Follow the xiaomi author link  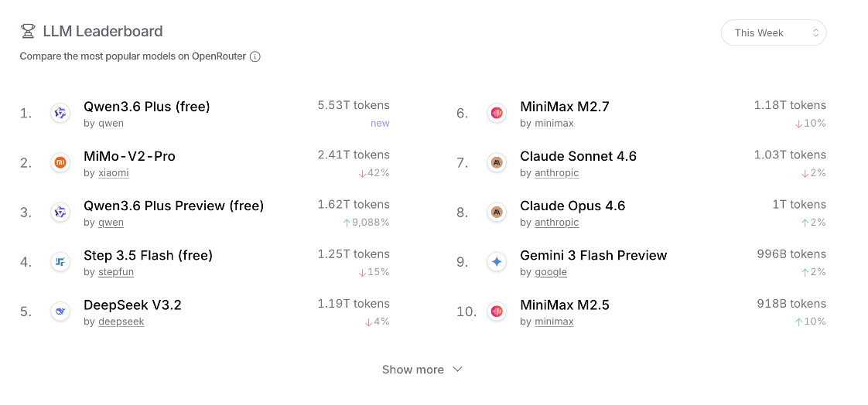[x=113, y=173]
